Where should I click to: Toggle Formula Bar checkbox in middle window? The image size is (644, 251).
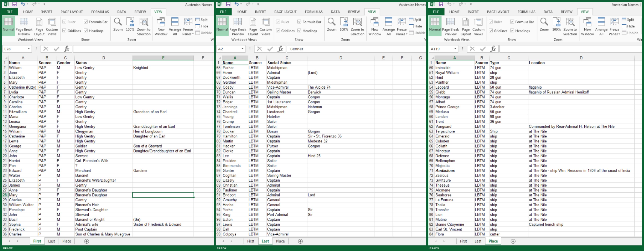299,22
